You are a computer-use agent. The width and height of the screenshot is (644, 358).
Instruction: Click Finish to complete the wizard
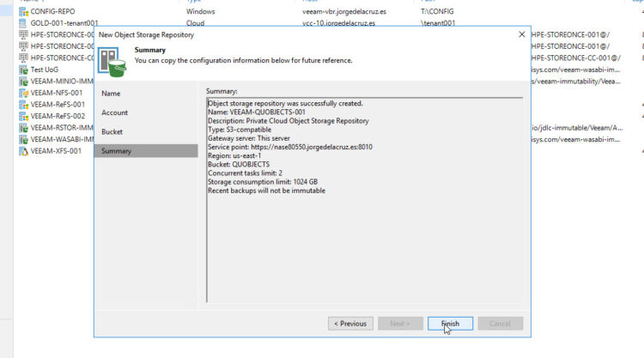tap(450, 324)
